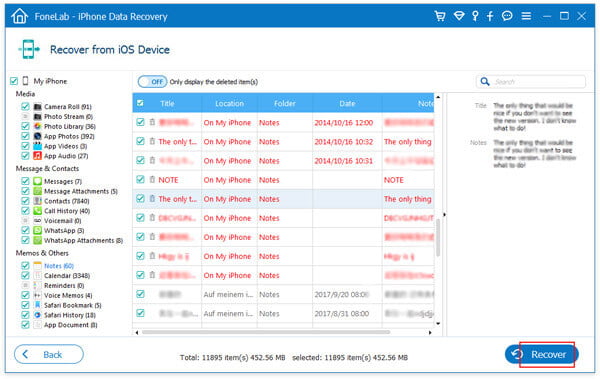The width and height of the screenshot is (600, 379).
Task: Uncheck the Camera Roll (91) checkbox
Action: click(25, 106)
